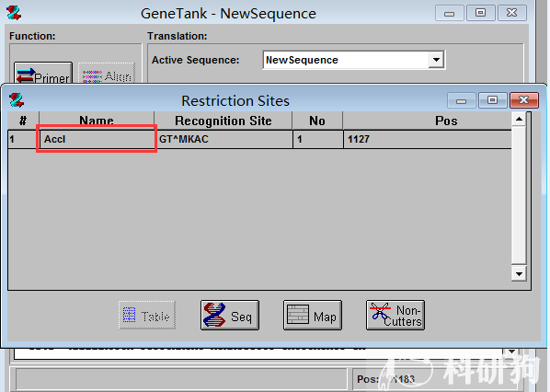Click the AccI enzyme name cell
The width and height of the screenshot is (550, 392).
pos(97,139)
